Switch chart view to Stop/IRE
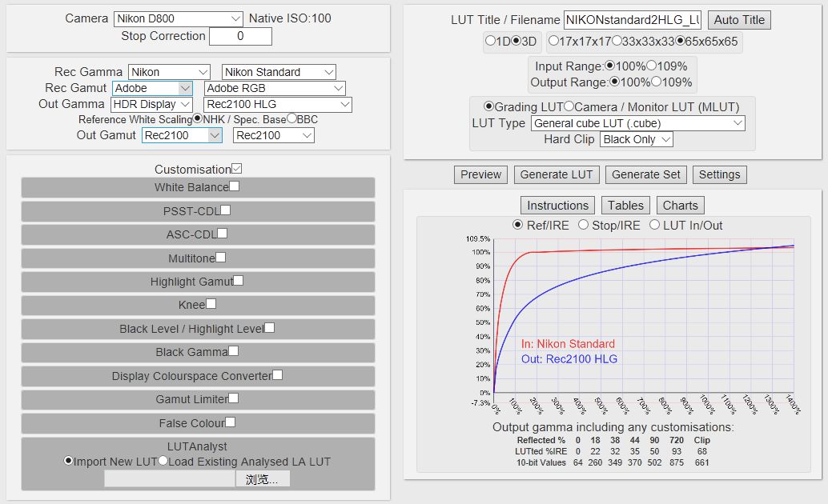This screenshot has height=504, width=828. (x=583, y=226)
